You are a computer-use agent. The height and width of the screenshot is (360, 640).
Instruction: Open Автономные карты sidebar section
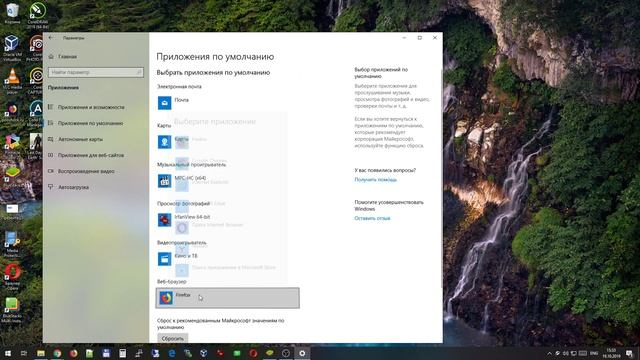80,139
